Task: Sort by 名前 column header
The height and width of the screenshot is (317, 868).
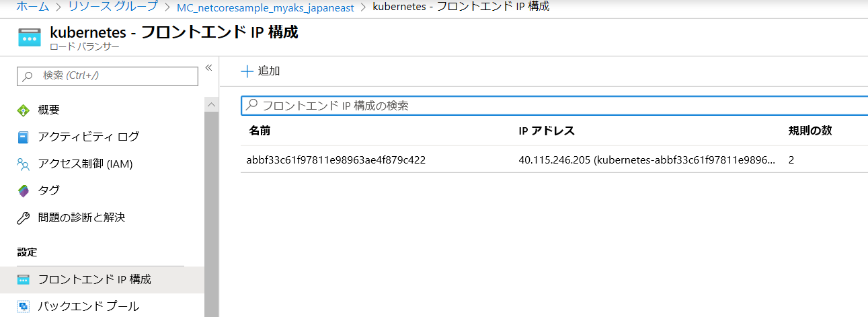Action: click(x=260, y=131)
